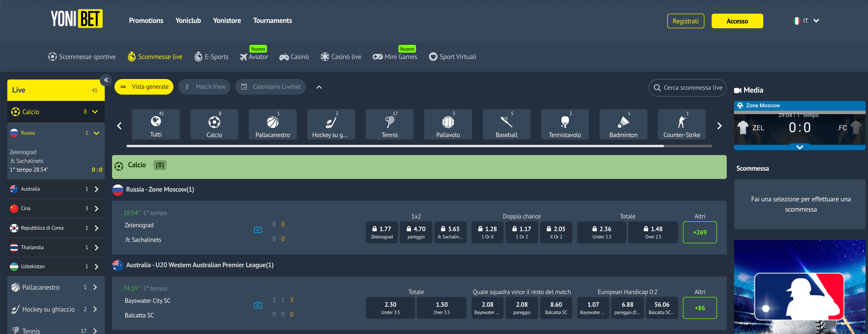Switch to Match View tab
Image resolution: width=868 pixels, height=334 pixels.
(x=205, y=87)
